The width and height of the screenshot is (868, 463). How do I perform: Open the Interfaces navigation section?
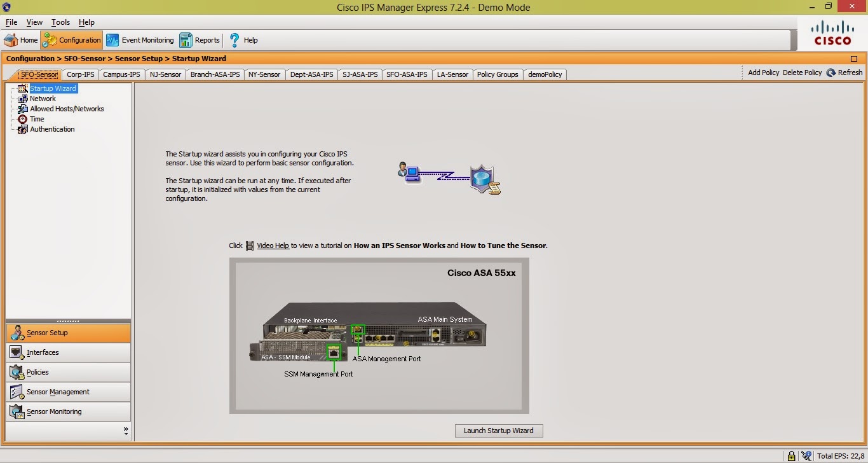68,352
